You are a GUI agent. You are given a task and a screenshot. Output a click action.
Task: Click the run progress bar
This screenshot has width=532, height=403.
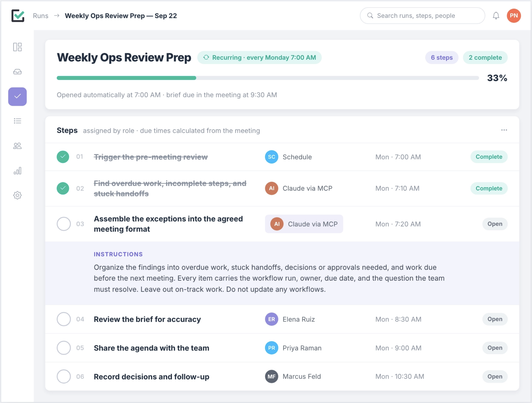pyautogui.click(x=268, y=78)
